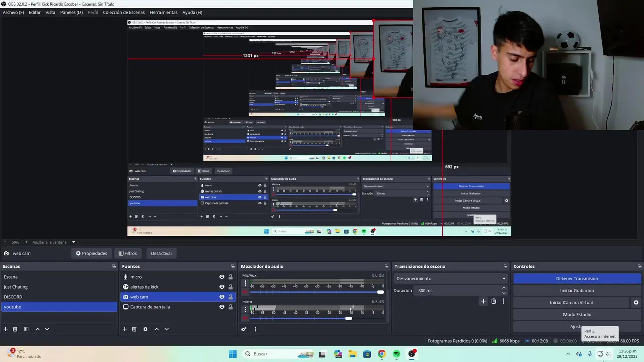Show hidden tray icons chevron
The width and height of the screenshot is (644, 362).
coord(568,354)
